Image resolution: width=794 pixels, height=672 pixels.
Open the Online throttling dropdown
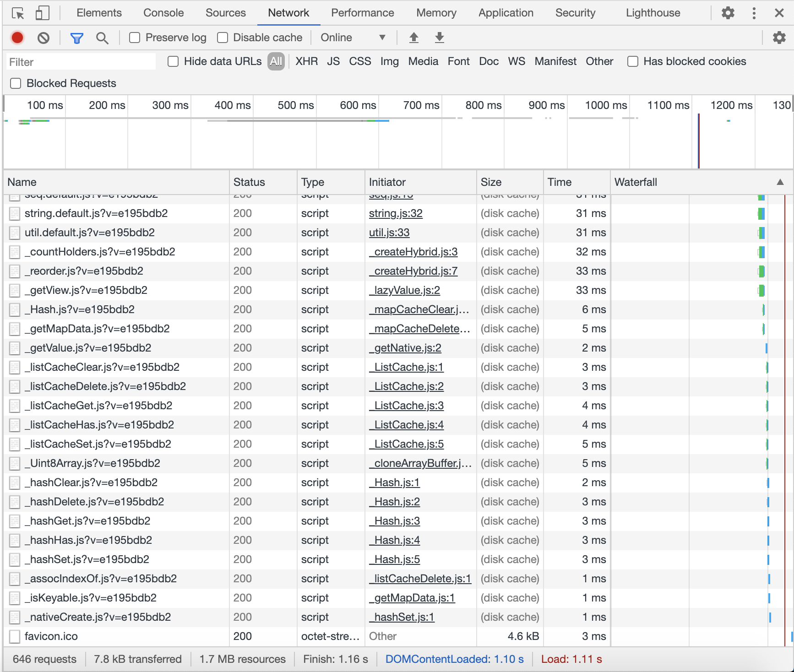353,38
